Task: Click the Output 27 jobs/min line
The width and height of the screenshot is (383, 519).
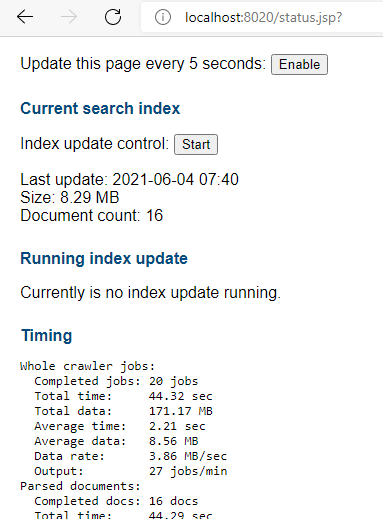Action: pyautogui.click(x=131, y=471)
